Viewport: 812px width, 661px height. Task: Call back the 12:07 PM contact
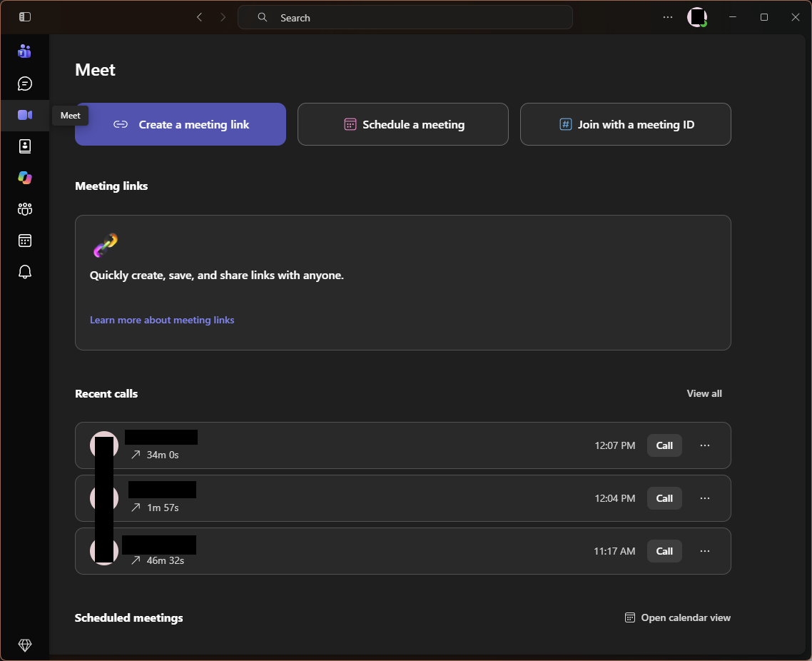click(664, 445)
